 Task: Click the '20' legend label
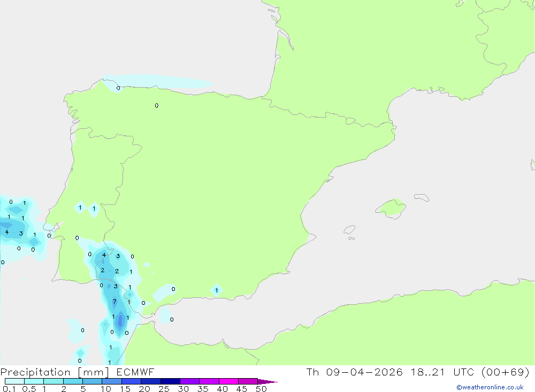tap(144, 389)
